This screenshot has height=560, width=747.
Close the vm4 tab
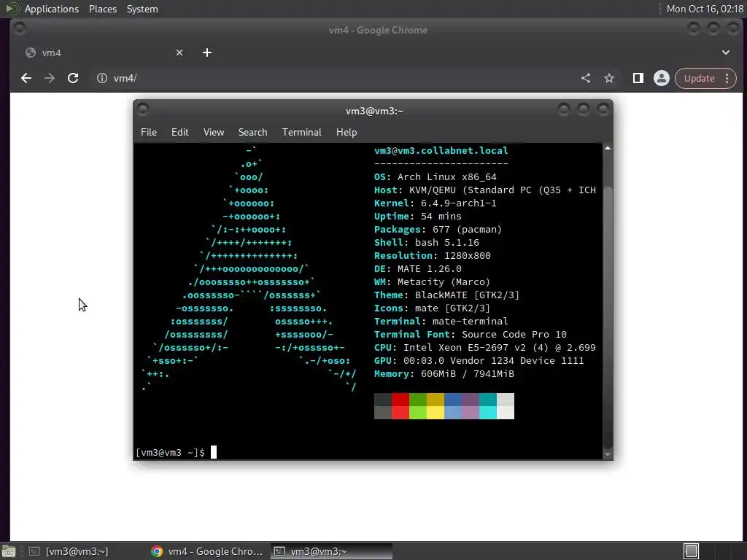179,52
